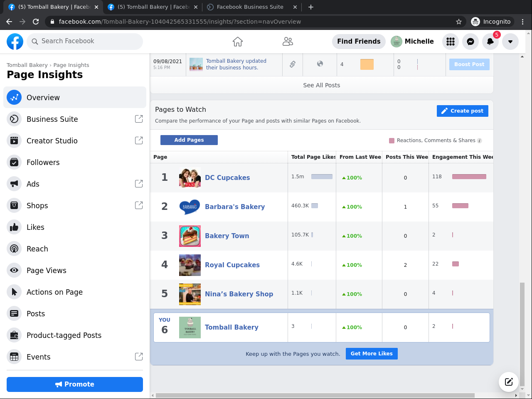
Task: Click the Reach sidebar icon
Action: coord(14,249)
